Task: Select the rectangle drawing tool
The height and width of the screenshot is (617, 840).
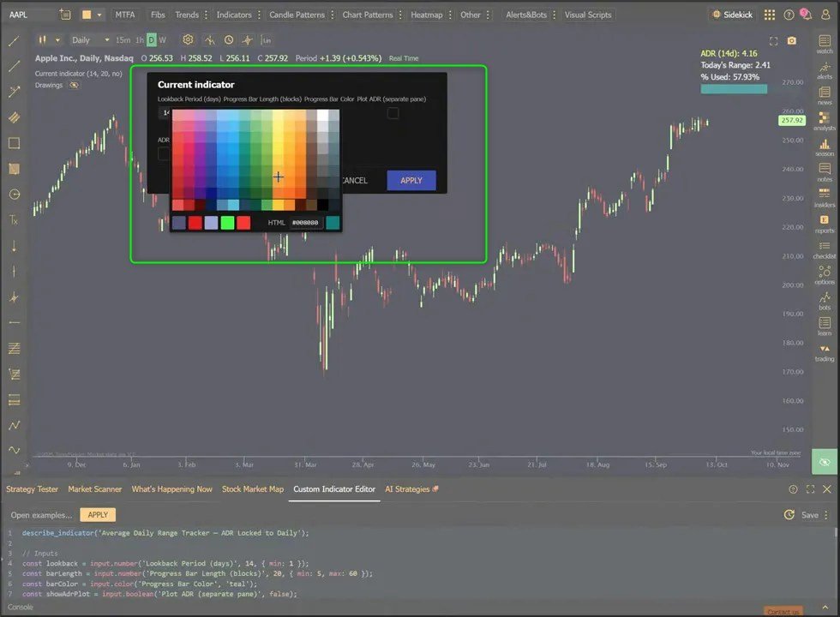Action: 15,143
